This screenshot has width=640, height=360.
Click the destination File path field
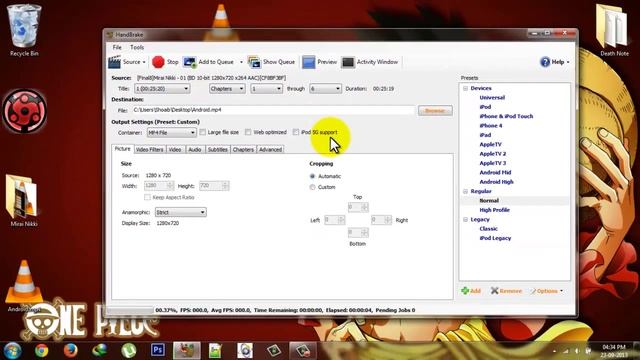click(272, 110)
